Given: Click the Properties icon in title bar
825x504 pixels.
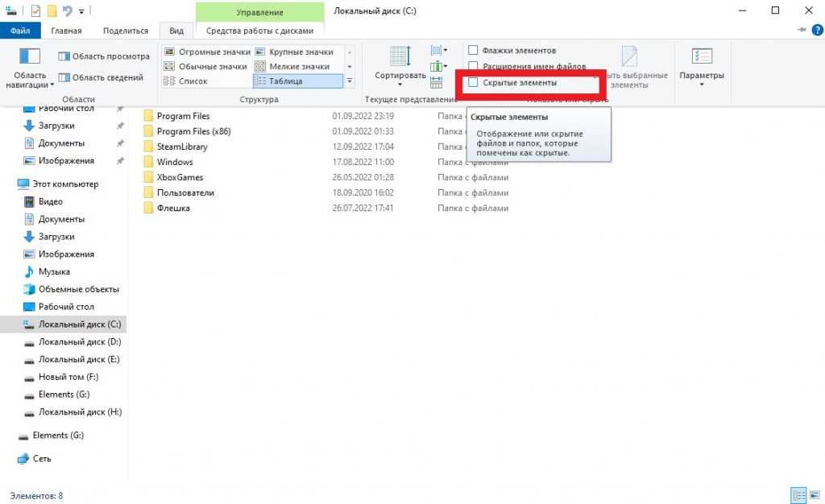Looking at the screenshot, I should tap(35, 10).
